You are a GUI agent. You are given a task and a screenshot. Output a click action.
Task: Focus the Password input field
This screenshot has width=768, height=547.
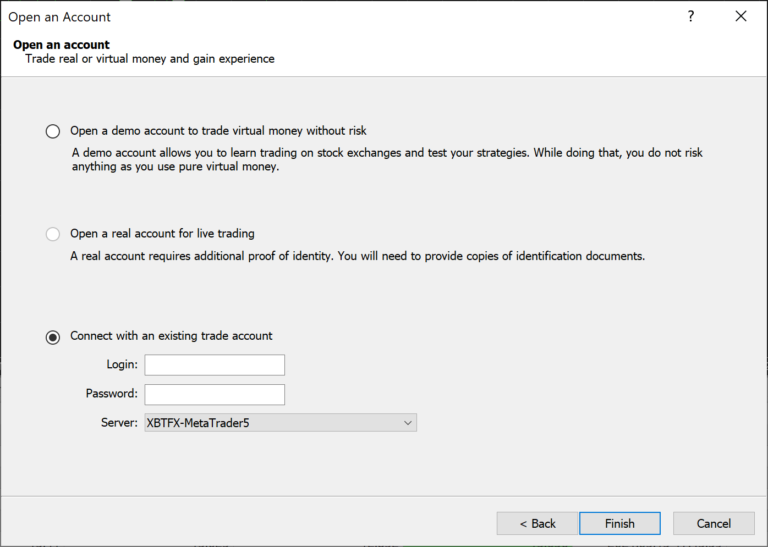(214, 394)
